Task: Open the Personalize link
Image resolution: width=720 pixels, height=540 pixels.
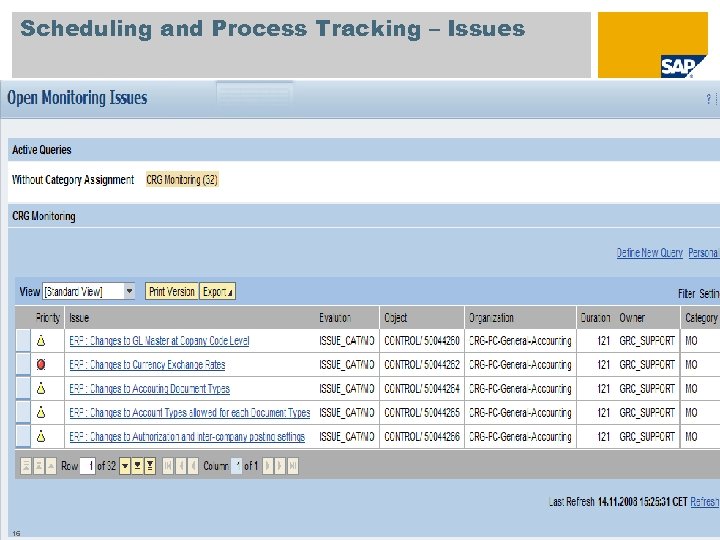Action: (703, 253)
